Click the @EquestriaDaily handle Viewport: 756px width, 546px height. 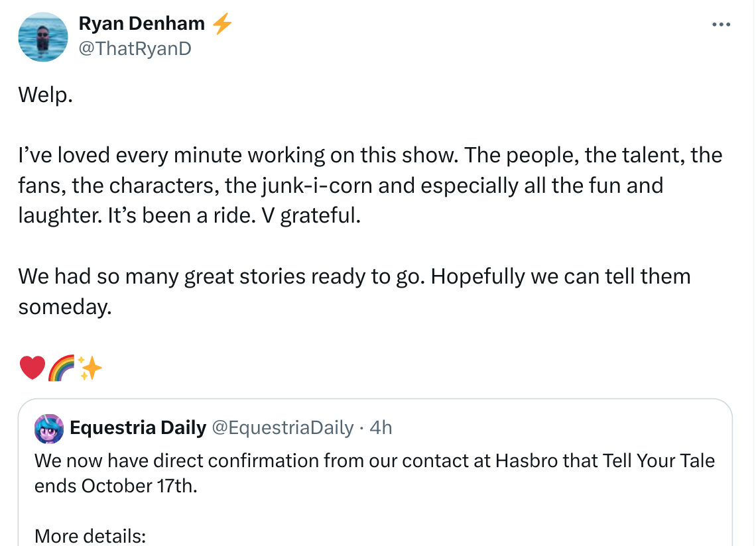282,428
